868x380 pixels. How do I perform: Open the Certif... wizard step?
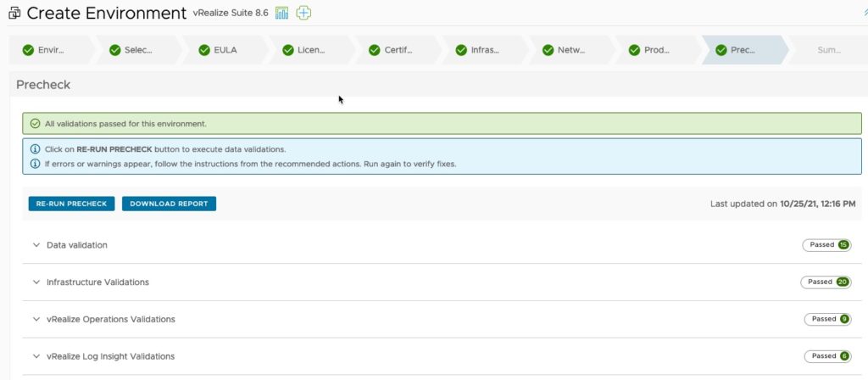click(398, 50)
